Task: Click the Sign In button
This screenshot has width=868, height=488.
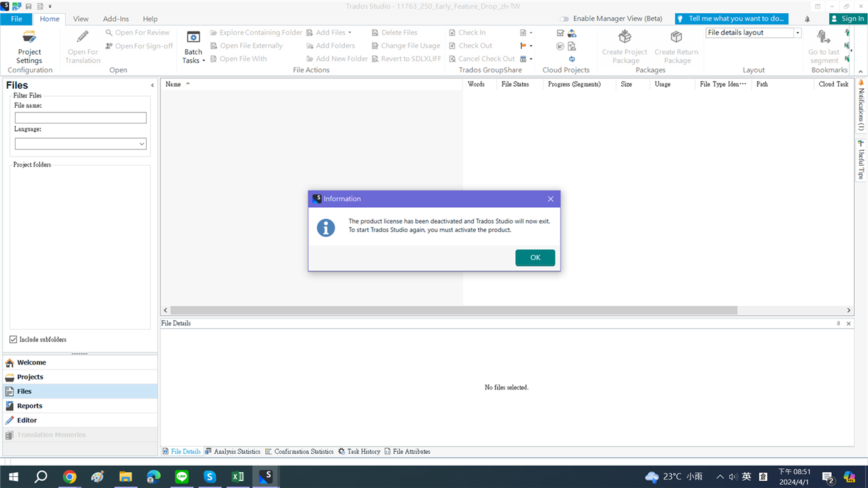Action: (x=847, y=18)
